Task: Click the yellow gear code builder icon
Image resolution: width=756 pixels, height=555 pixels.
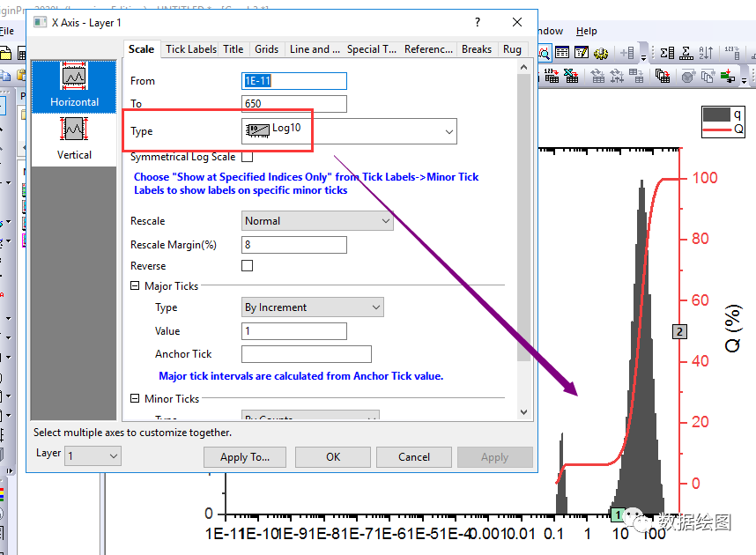Action: tap(601, 53)
